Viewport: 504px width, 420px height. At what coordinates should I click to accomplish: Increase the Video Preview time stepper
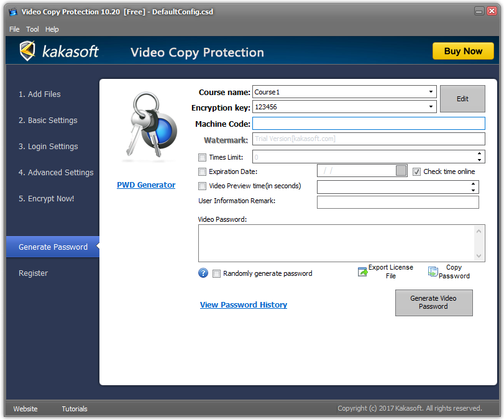[473, 184]
